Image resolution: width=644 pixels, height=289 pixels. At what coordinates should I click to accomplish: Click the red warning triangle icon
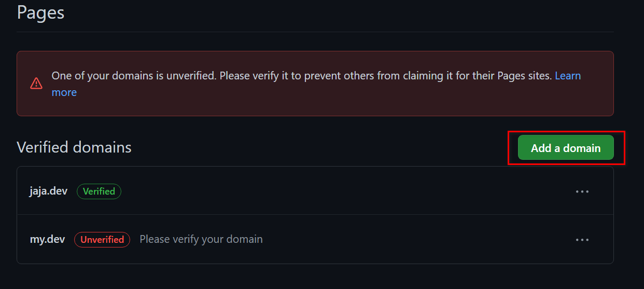tap(36, 83)
